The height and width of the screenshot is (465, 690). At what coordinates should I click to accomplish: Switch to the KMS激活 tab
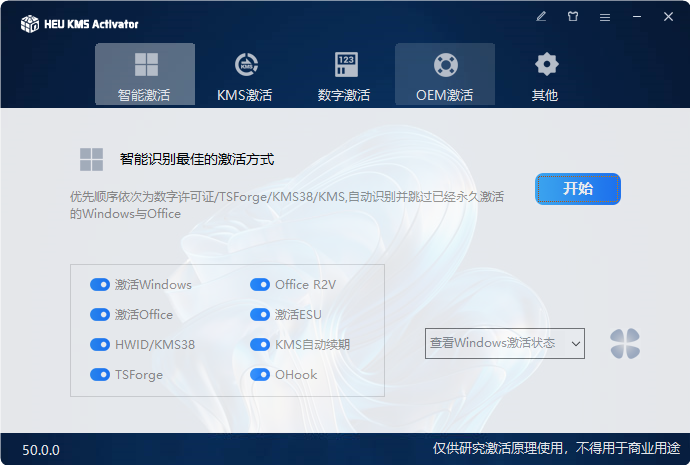coord(245,74)
